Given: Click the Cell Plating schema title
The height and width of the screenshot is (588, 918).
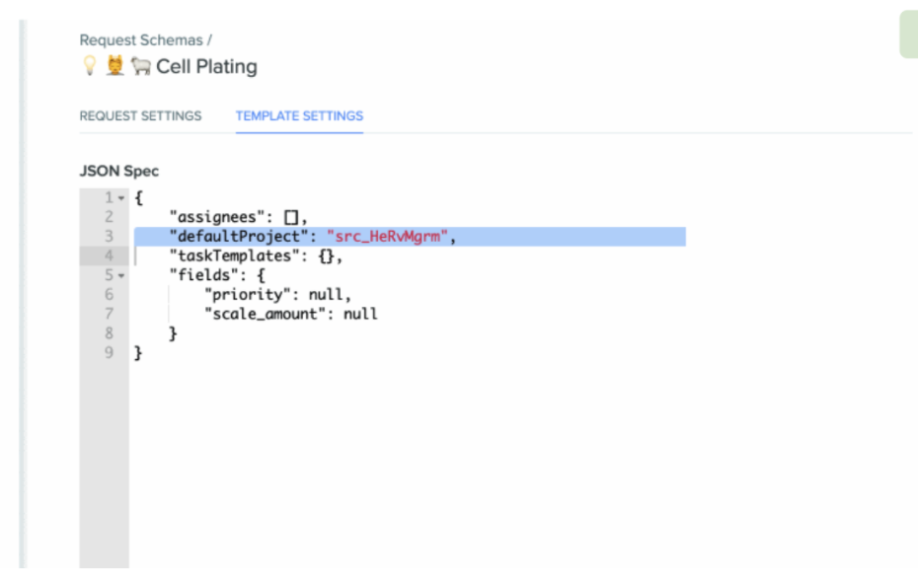Looking at the screenshot, I should pos(206,67).
